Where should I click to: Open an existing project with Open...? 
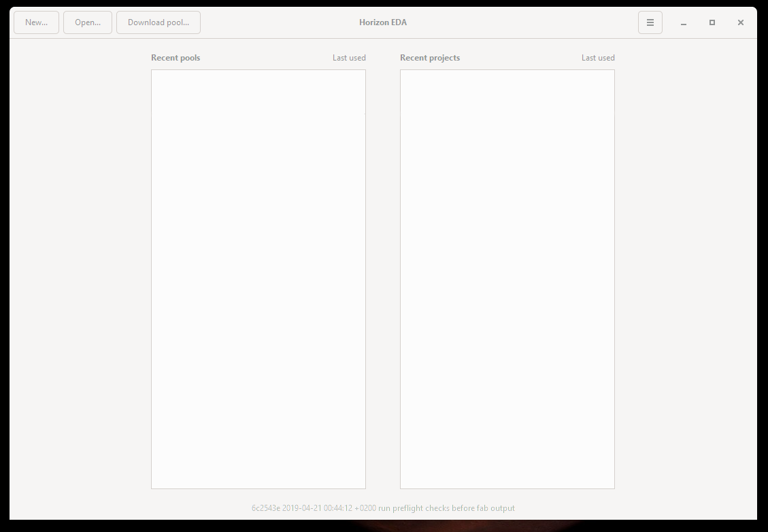[x=88, y=22]
